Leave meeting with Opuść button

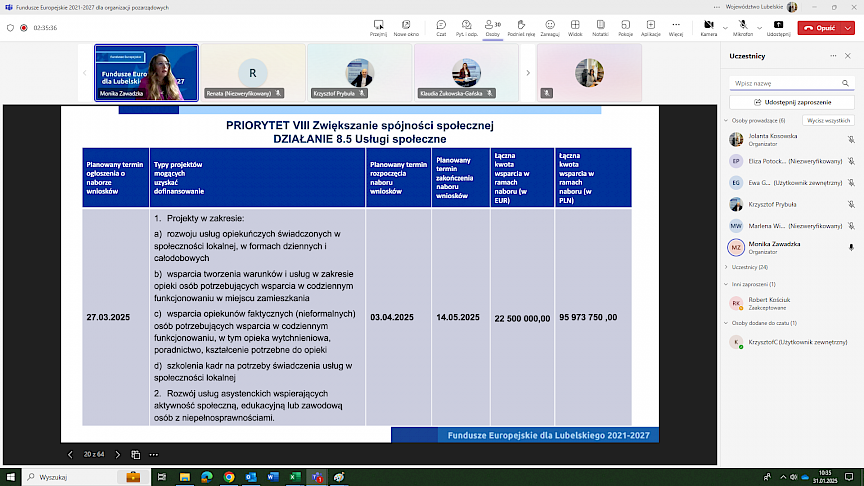pyautogui.click(x=820, y=28)
